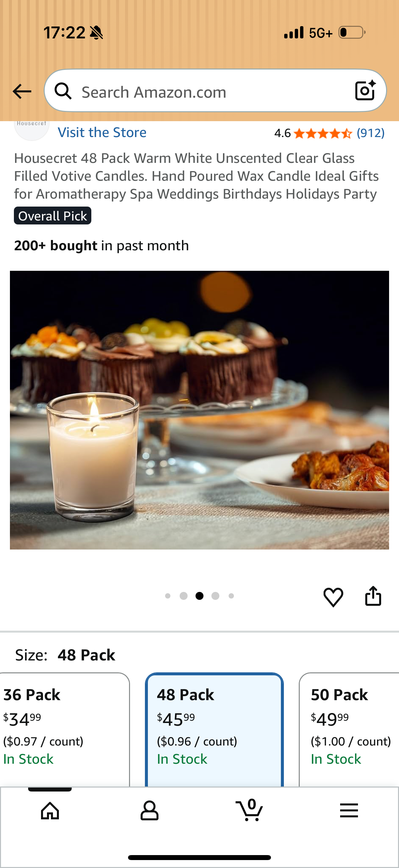This screenshot has height=868, width=399.
Task: Click Visit the Store link
Action: 102,132
